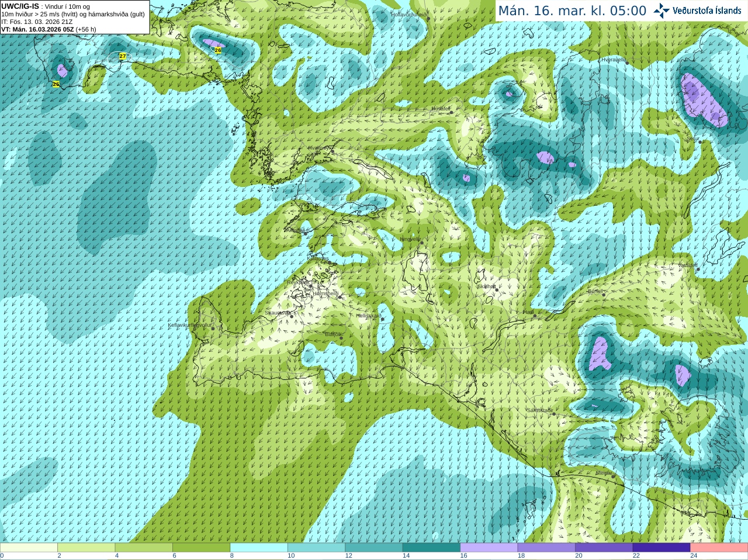Click the Þingvellir station label
This screenshot has width=748, height=560.
click(410, 239)
